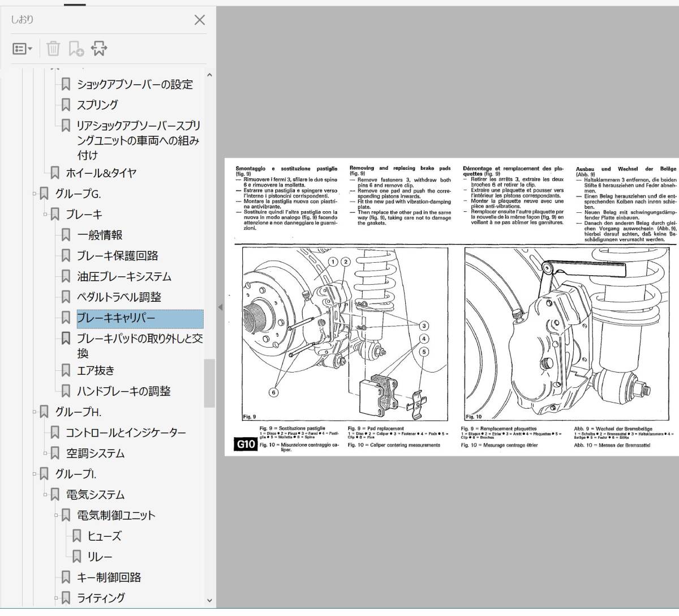Screen dimensions: 679x616
Task: Click the bookmarks panel scrollbar thumb
Action: point(209,383)
